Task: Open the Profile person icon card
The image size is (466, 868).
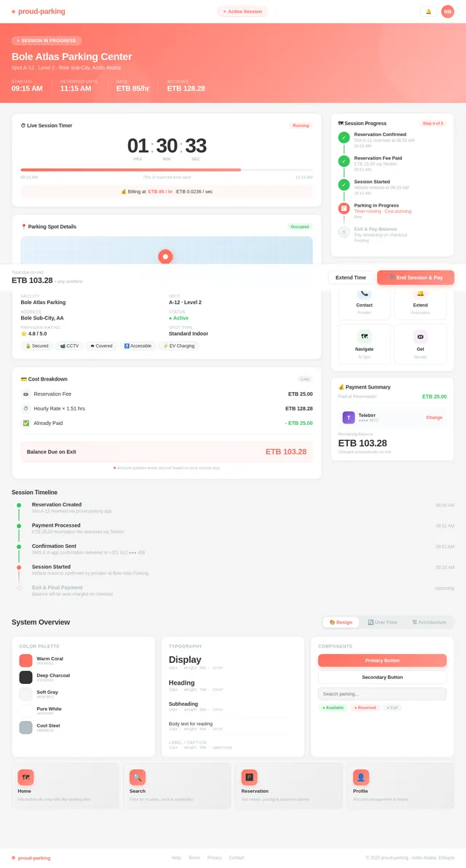Action: pos(361,777)
